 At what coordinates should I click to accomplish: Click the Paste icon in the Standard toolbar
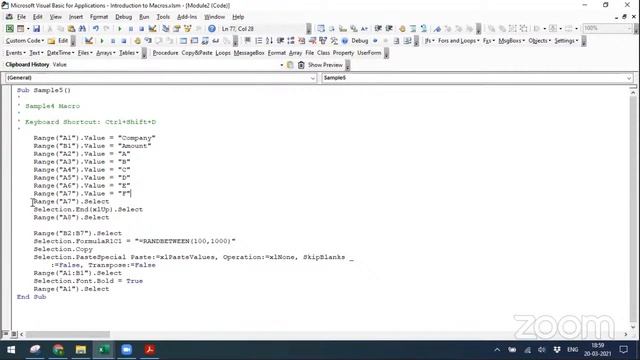click(71, 29)
